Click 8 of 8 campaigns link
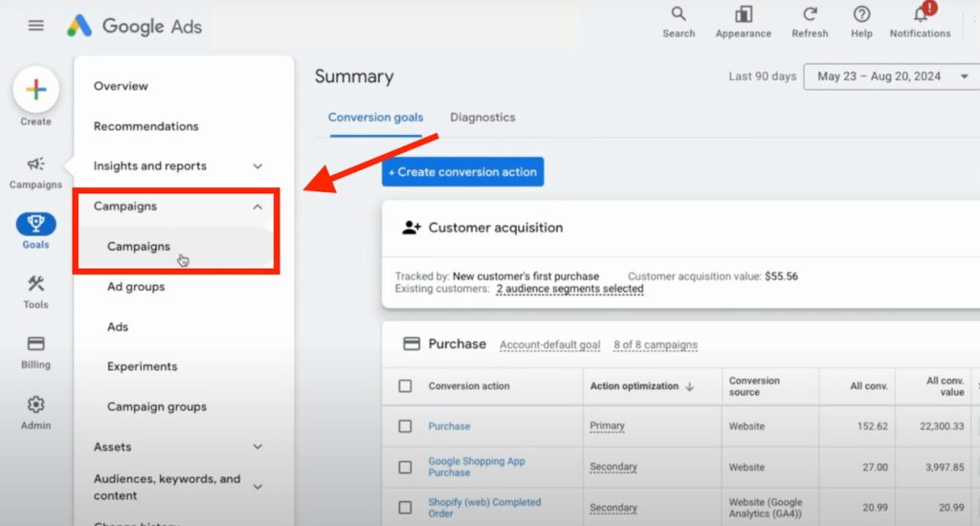 pyautogui.click(x=656, y=345)
